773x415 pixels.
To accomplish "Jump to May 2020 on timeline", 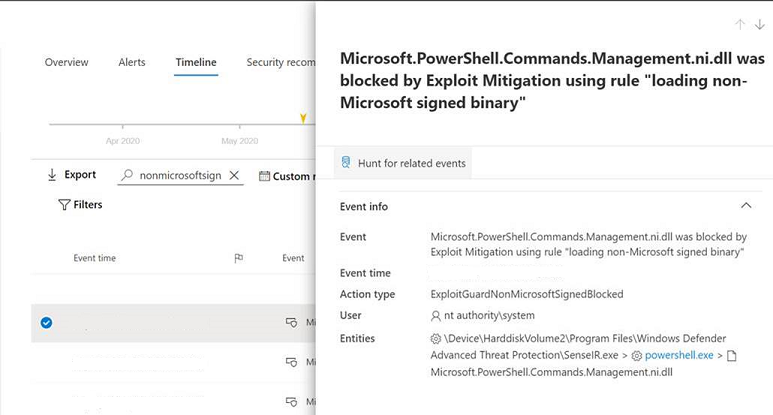I will point(240,141).
